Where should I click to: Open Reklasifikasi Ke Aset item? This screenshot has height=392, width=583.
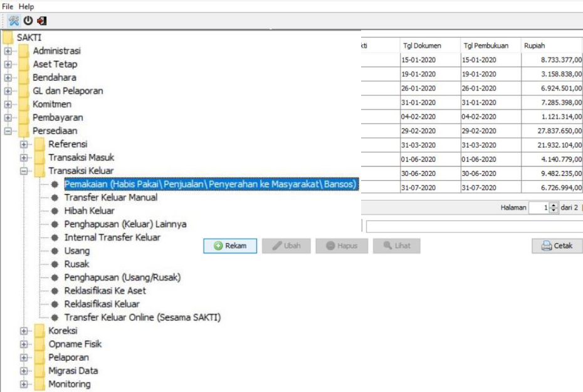point(105,291)
